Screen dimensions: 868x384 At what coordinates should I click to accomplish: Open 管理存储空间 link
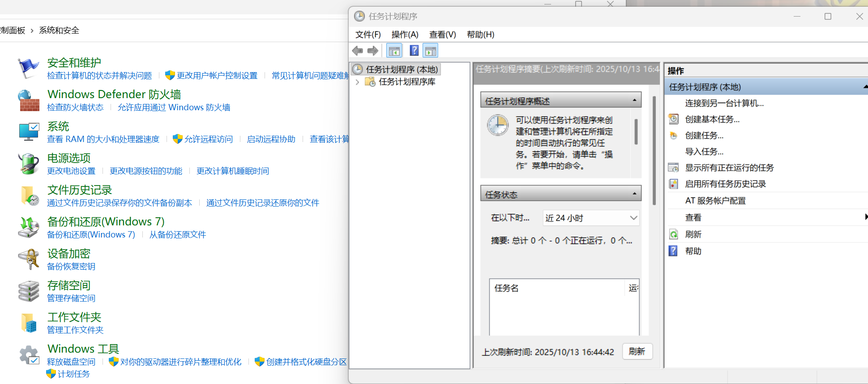coord(71,298)
